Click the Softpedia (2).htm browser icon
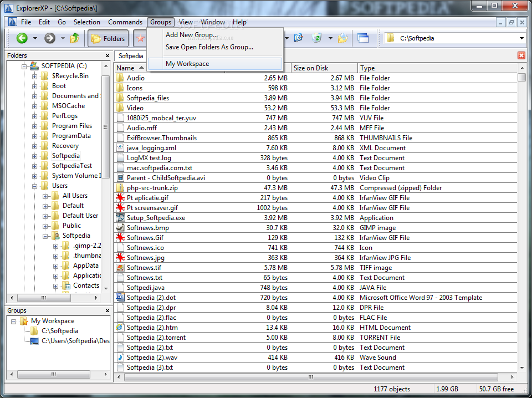The height and width of the screenshot is (398, 532). (x=120, y=328)
